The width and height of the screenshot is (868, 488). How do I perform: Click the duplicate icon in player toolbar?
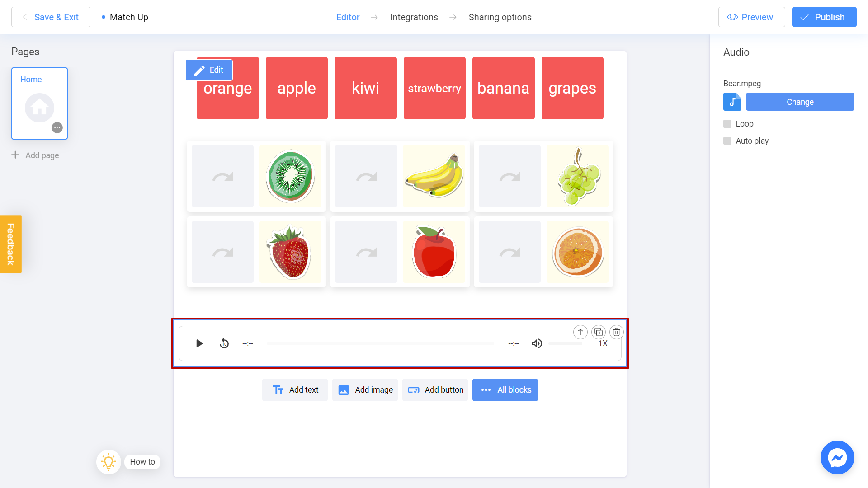click(599, 332)
